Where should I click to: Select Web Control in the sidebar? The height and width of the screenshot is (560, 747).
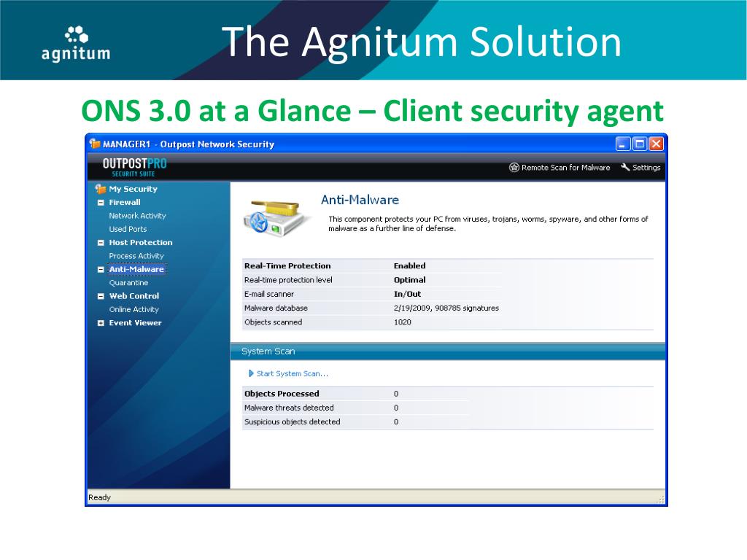[x=134, y=296]
